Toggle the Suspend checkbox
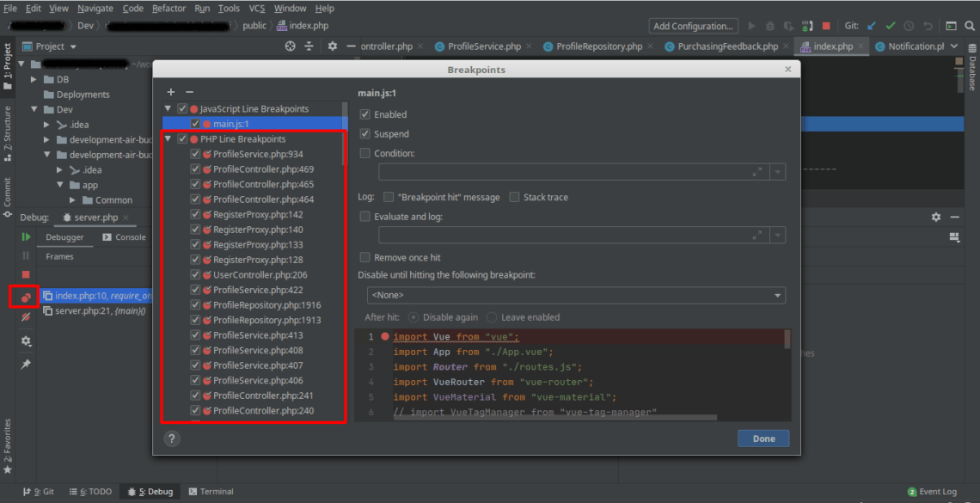The image size is (980, 503). click(364, 134)
